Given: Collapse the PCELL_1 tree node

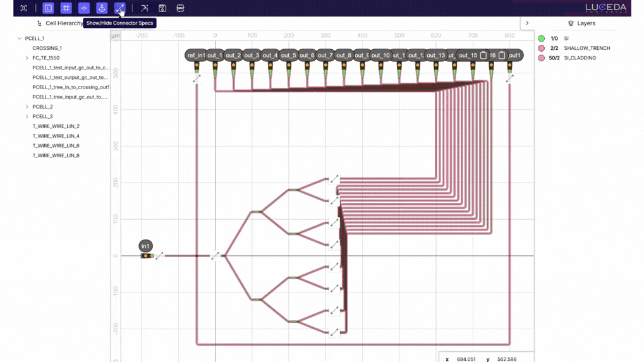Looking at the screenshot, I should pos(20,39).
